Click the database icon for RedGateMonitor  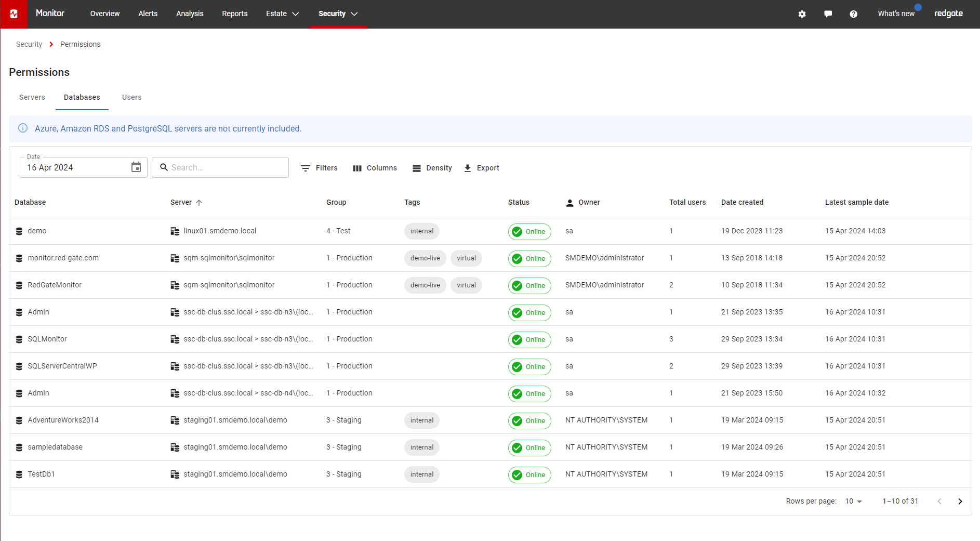point(19,285)
